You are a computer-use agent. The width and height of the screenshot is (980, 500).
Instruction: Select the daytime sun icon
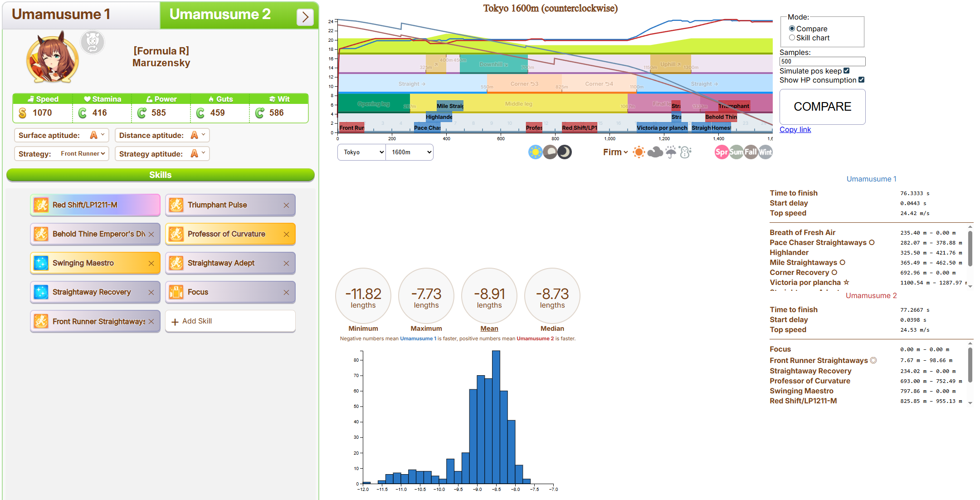click(536, 152)
